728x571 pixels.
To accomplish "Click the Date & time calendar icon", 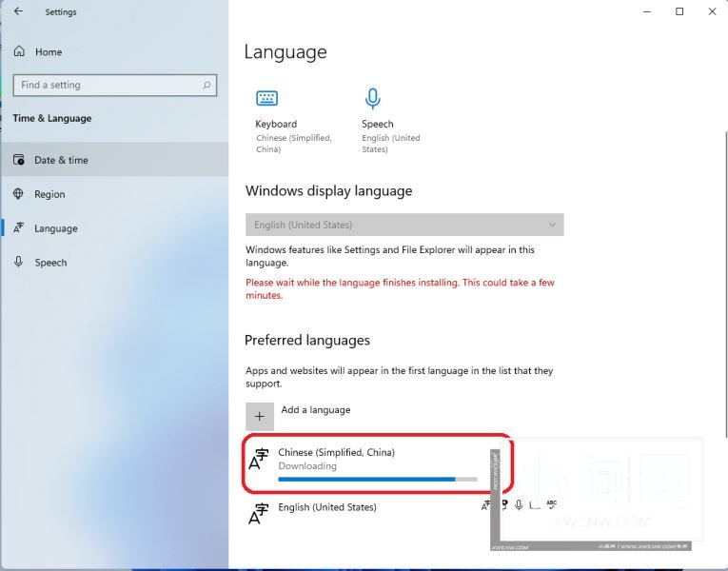I will pyautogui.click(x=19, y=160).
